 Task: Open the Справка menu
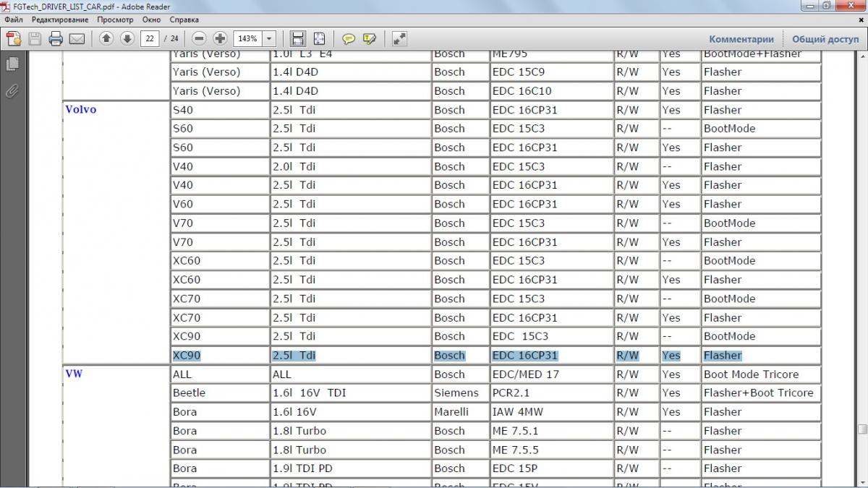[184, 20]
